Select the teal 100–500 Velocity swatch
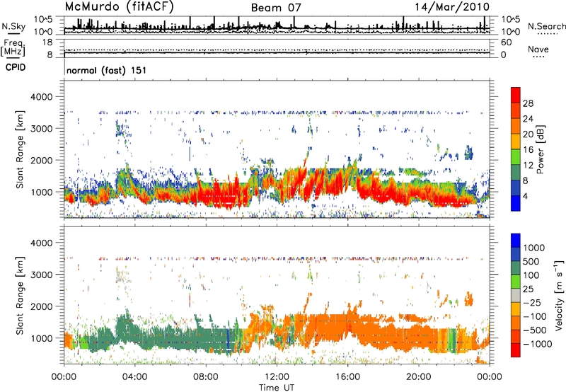The image size is (566, 392). (x=516, y=268)
